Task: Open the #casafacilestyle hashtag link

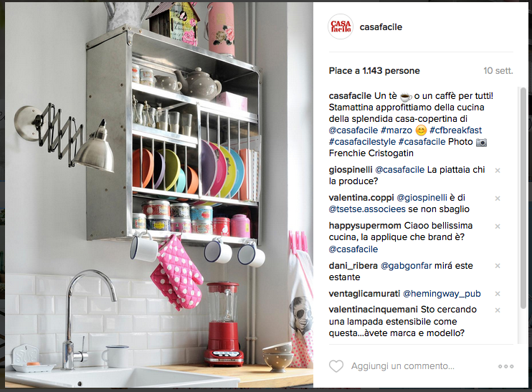Action: 362,142
